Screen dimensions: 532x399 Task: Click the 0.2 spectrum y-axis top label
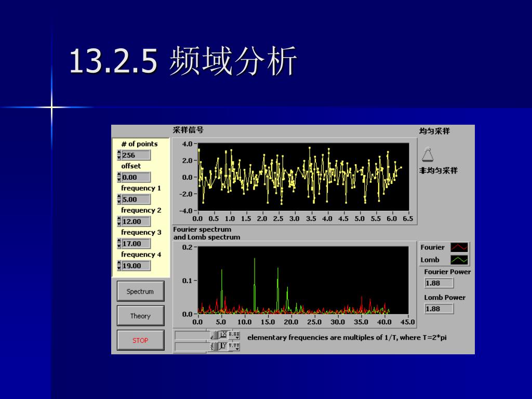[187, 247]
